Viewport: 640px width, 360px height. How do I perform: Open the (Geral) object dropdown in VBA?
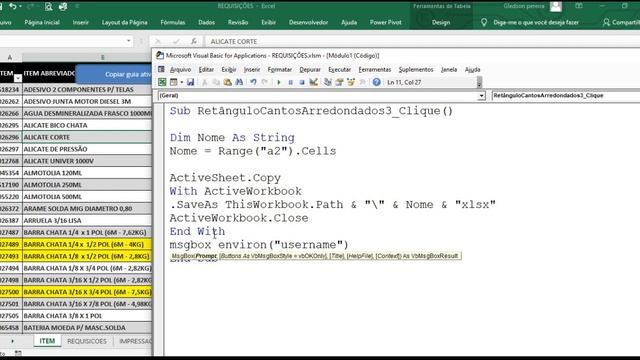point(482,96)
